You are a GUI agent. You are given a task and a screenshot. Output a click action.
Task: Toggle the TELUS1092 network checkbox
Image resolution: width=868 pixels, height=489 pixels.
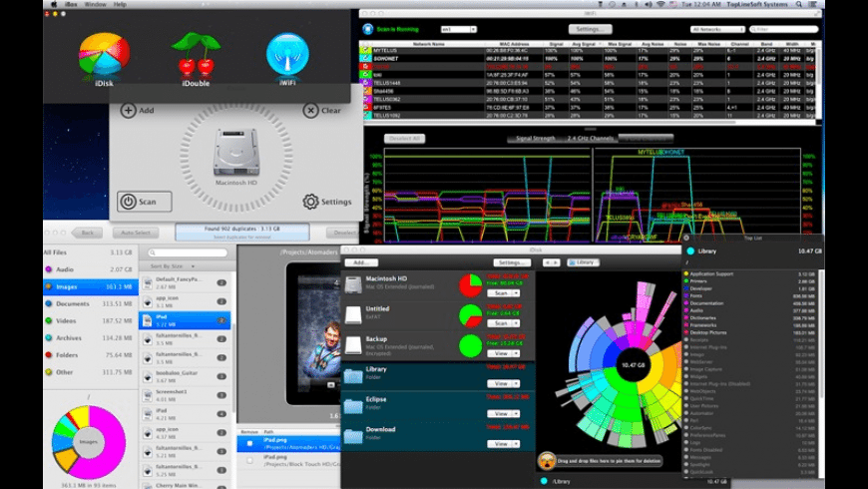pyautogui.click(x=366, y=115)
